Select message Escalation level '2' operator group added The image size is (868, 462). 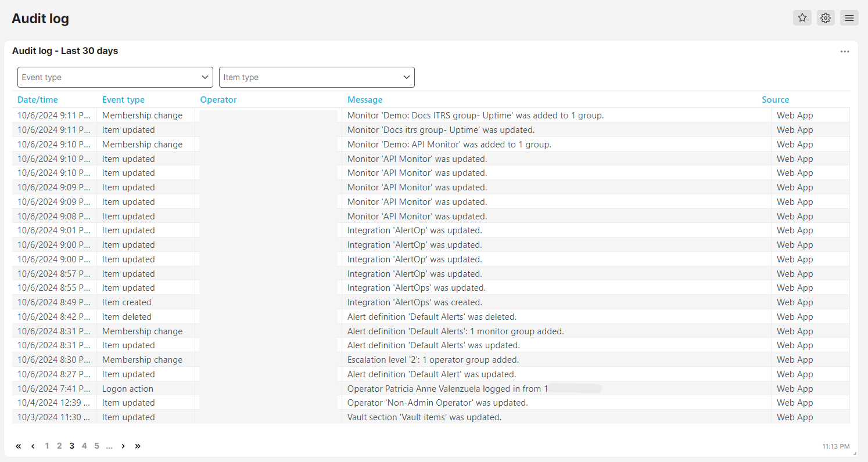point(433,360)
